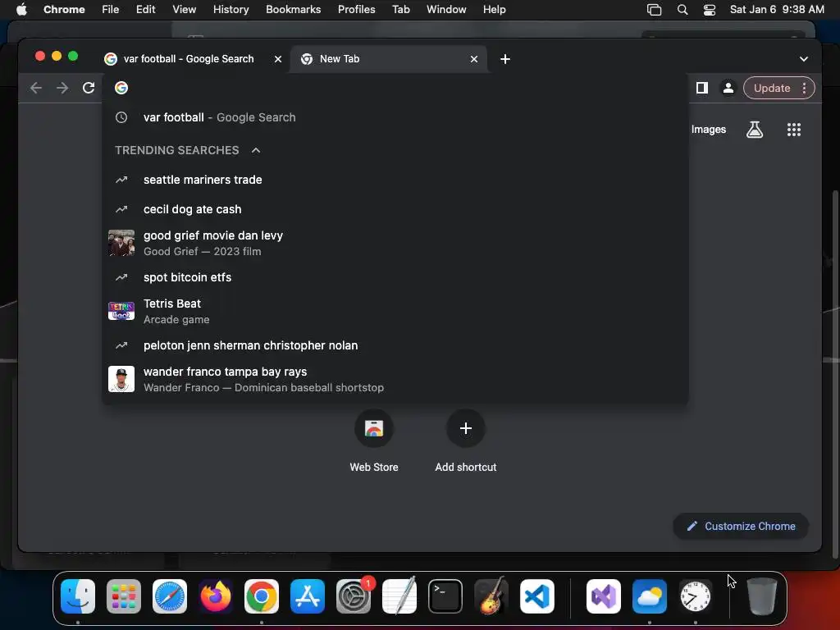Close the var football tab
The width and height of the screenshot is (840, 630).
point(277,59)
